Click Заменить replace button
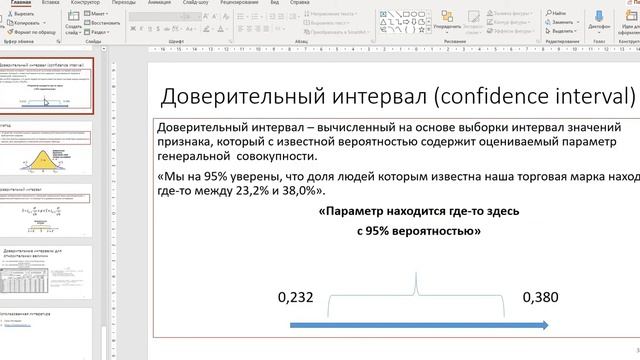The height and width of the screenshot is (360, 640). 562,22
